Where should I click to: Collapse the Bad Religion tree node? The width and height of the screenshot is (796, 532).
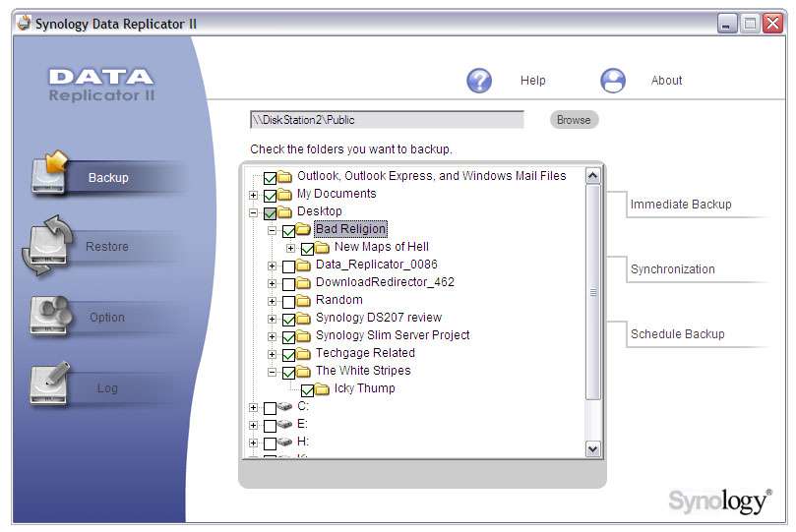click(x=273, y=231)
